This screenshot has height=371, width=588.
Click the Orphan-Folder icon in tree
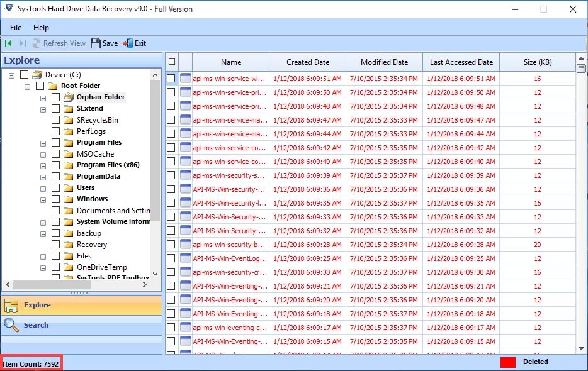coord(68,97)
